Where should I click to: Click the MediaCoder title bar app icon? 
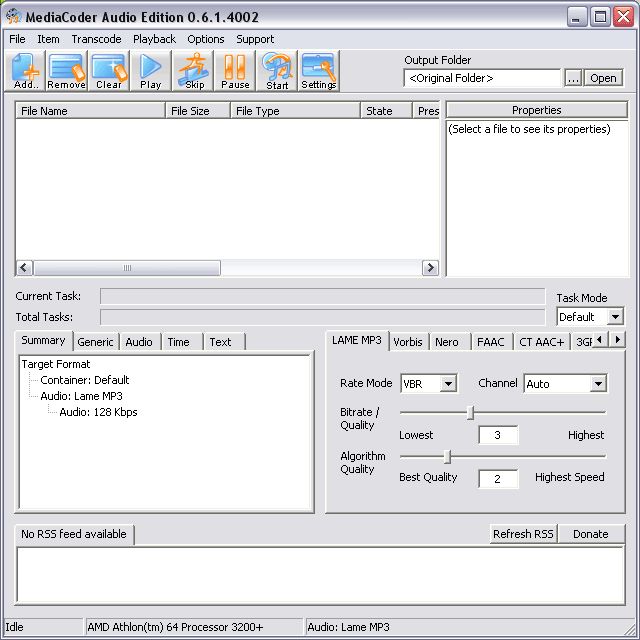pos(13,16)
